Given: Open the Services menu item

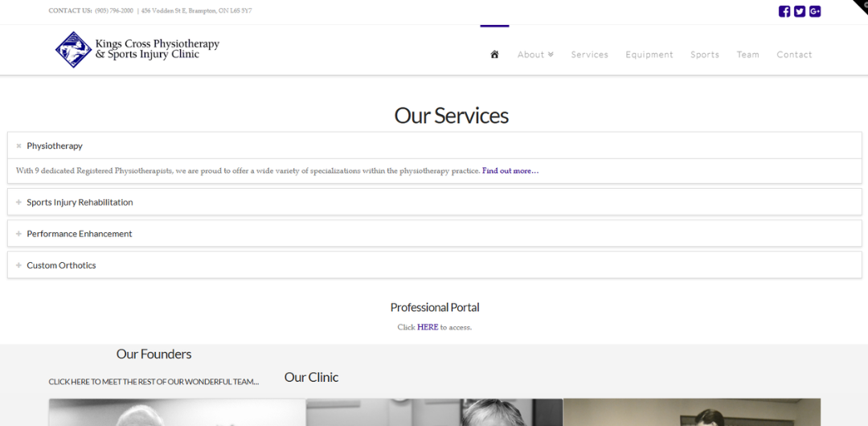Looking at the screenshot, I should 590,55.
